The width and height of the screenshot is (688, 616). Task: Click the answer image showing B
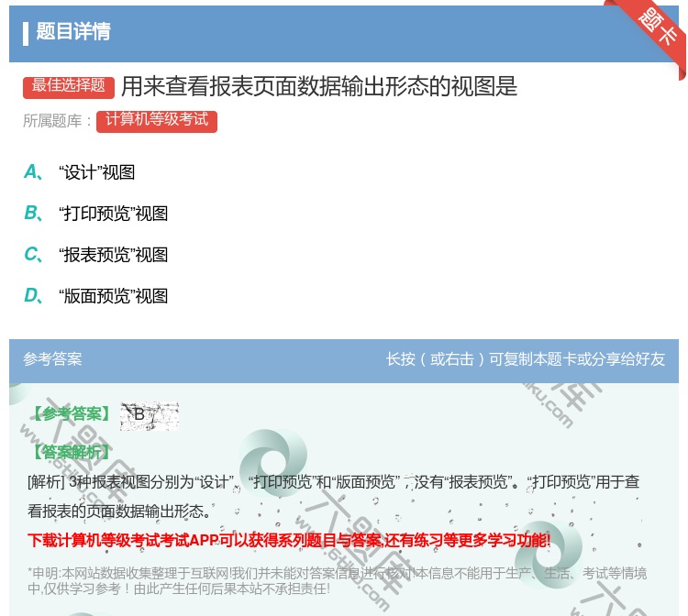tap(150, 415)
